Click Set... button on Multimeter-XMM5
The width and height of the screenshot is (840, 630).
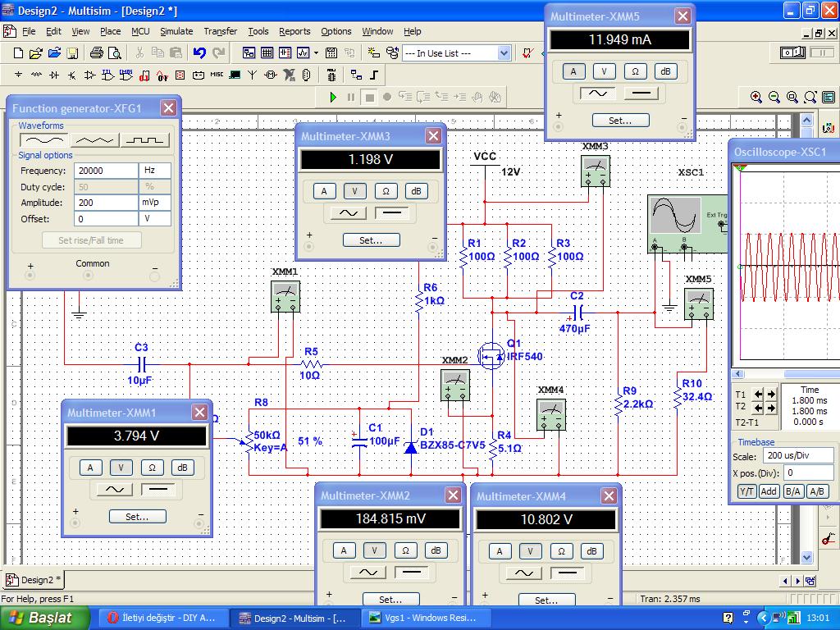(x=620, y=121)
